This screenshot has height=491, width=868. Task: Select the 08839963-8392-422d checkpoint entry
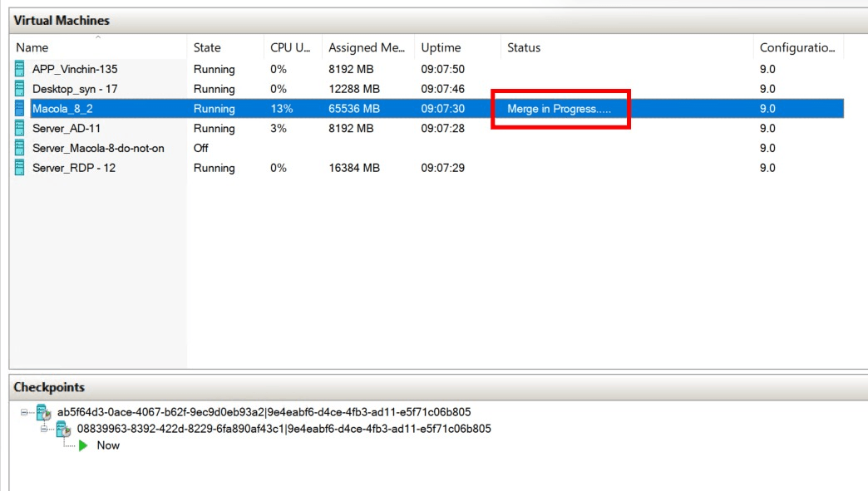[284, 429]
